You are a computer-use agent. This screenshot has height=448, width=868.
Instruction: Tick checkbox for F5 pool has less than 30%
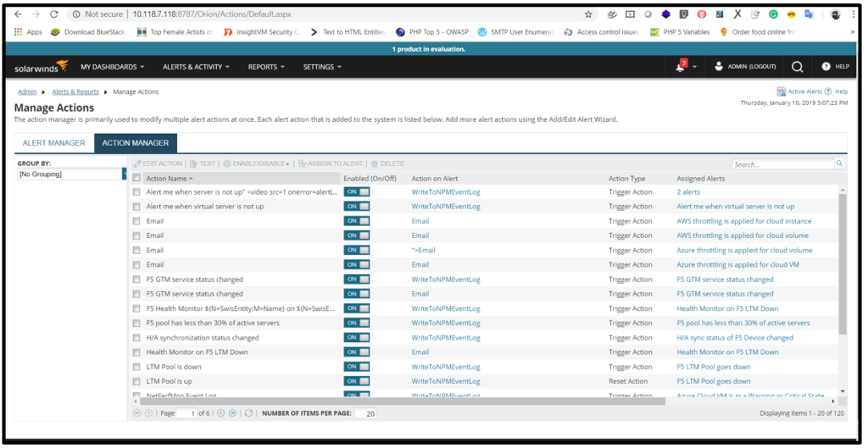136,323
